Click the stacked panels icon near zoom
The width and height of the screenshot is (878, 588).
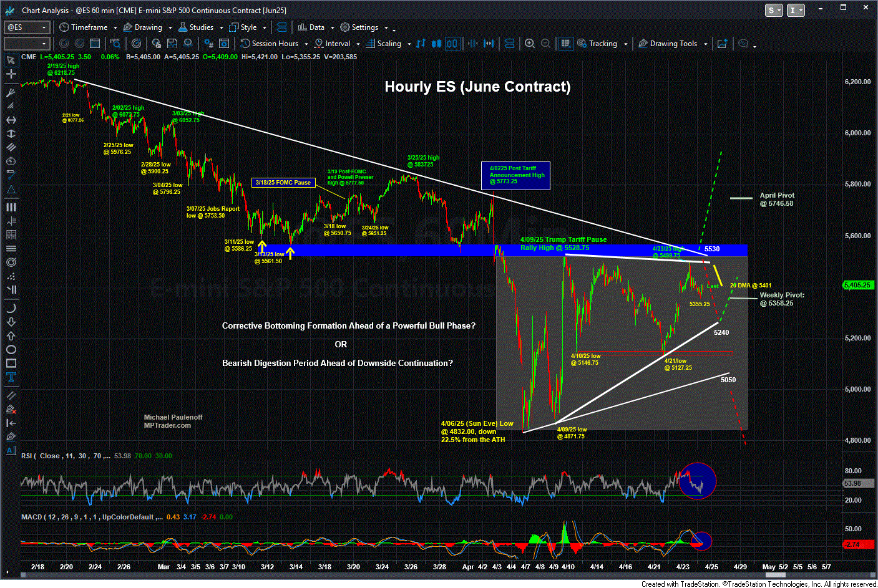(x=510, y=44)
